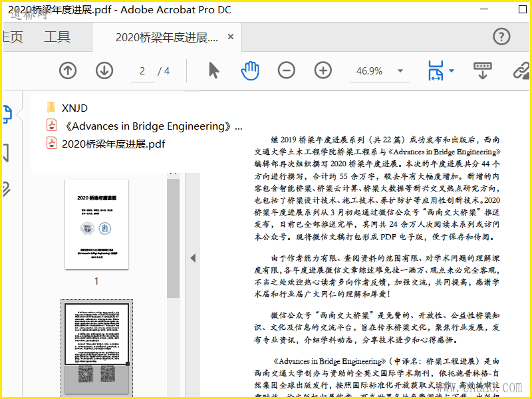Select page 1 thumbnail
Viewport: 532px width, 399px height.
(96, 225)
